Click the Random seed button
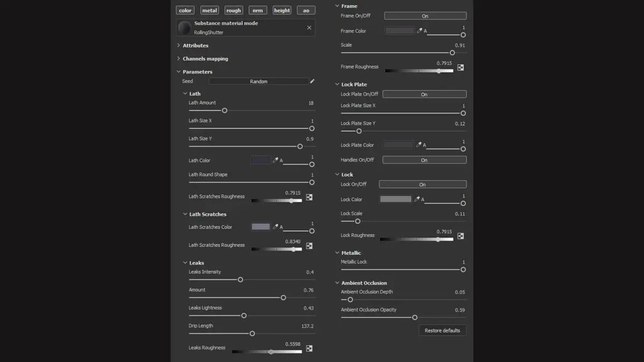The image size is (644, 362). [x=259, y=82]
